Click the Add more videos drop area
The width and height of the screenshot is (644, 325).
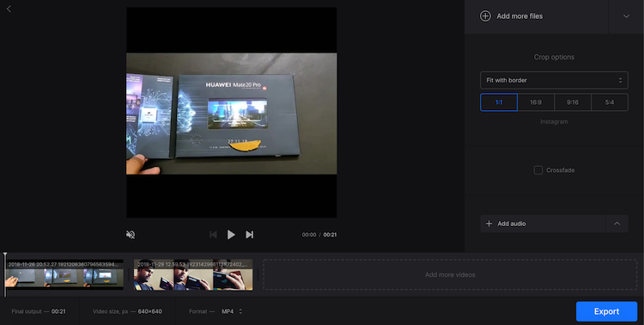point(450,274)
